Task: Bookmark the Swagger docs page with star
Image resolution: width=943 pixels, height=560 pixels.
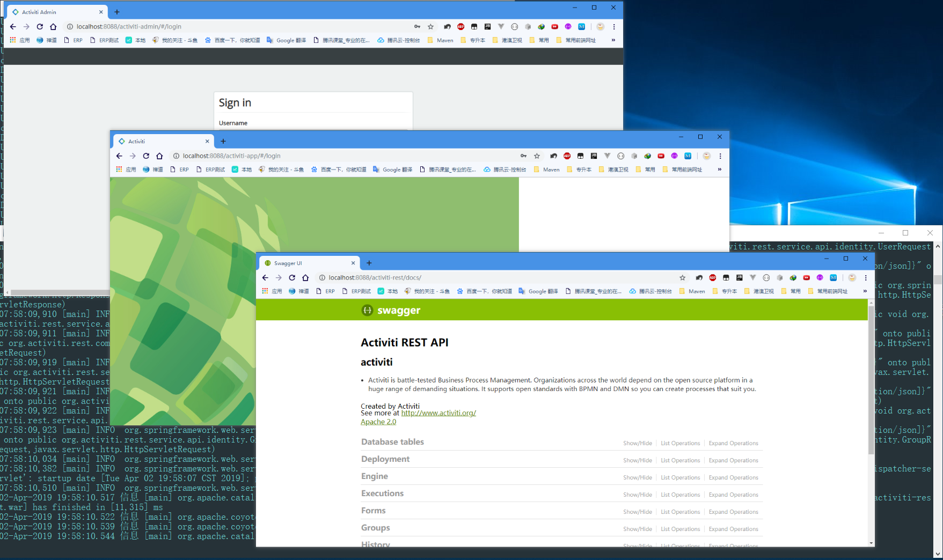Action: tap(683, 277)
